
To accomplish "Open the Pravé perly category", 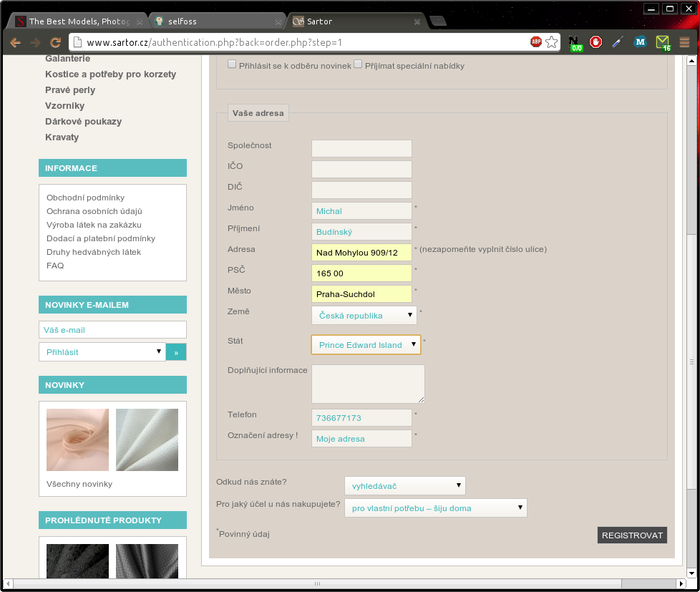I will coord(70,89).
